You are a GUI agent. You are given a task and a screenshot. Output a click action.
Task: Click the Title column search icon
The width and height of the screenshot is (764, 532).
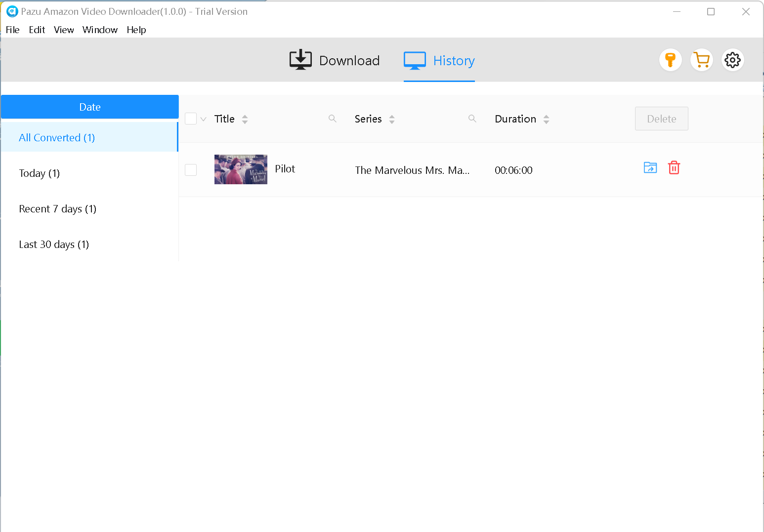(x=332, y=119)
